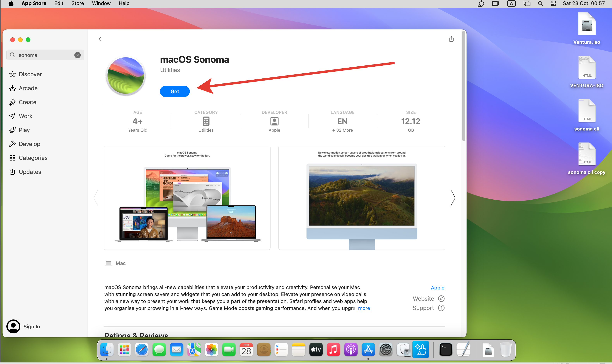This screenshot has width=612, height=364.
Task: Open FaceTime from the Dock
Action: pyautogui.click(x=229, y=349)
